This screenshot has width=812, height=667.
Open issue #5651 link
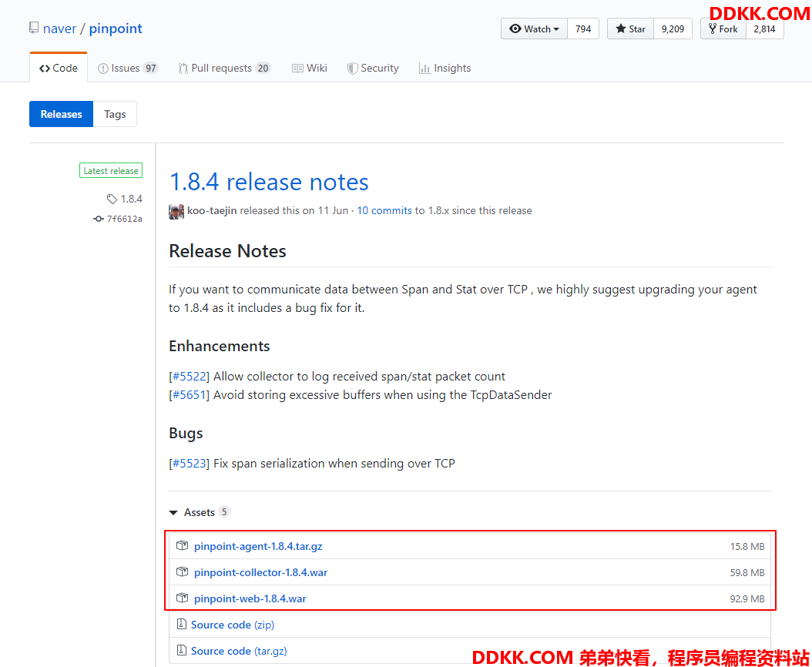click(189, 395)
